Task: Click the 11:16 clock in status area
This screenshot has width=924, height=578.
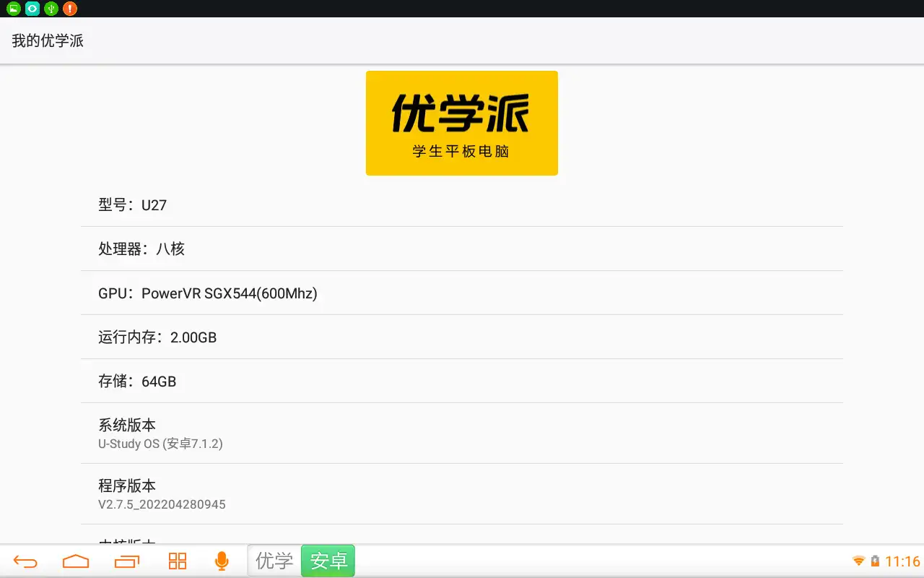Action: click(x=902, y=561)
